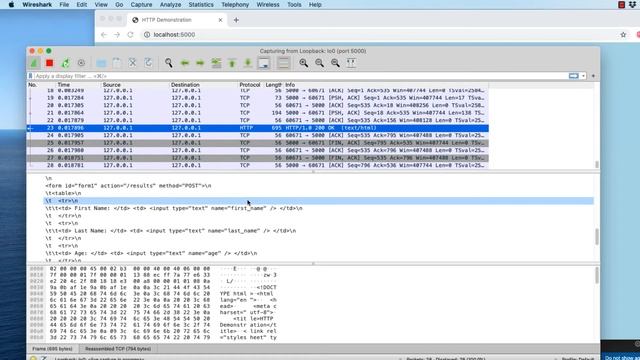The image size is (640, 360).
Task: Close this capture file icon
Action: [x=132, y=63]
